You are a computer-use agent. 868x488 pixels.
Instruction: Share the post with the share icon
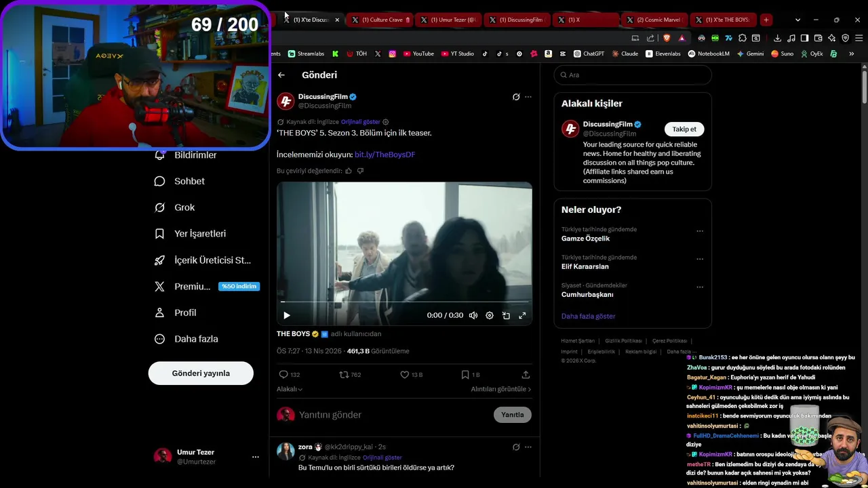point(526,375)
